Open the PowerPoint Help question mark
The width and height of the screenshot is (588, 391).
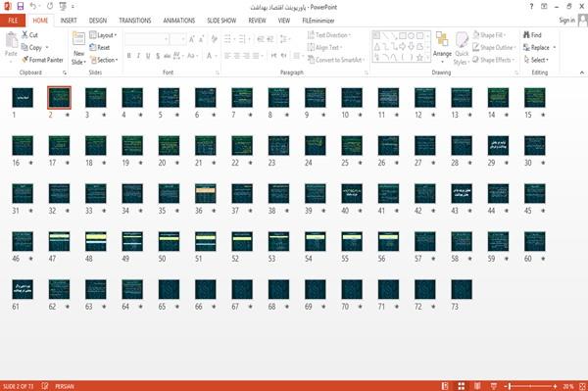pos(531,7)
